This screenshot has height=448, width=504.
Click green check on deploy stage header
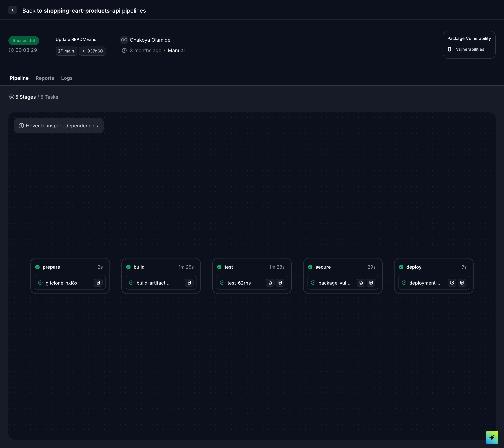pyautogui.click(x=401, y=267)
